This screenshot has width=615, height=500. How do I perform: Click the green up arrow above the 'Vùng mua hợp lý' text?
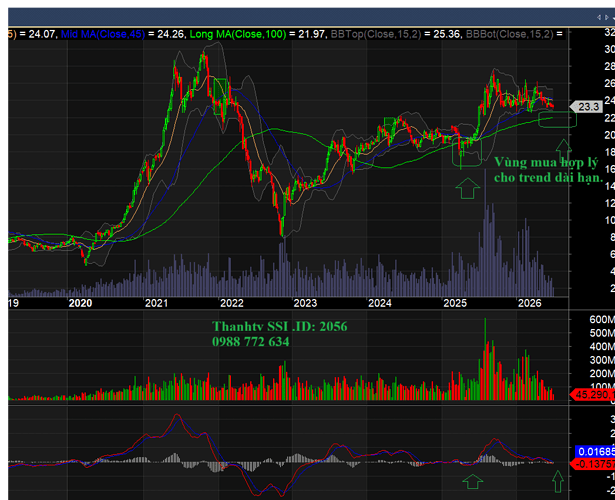(564, 148)
